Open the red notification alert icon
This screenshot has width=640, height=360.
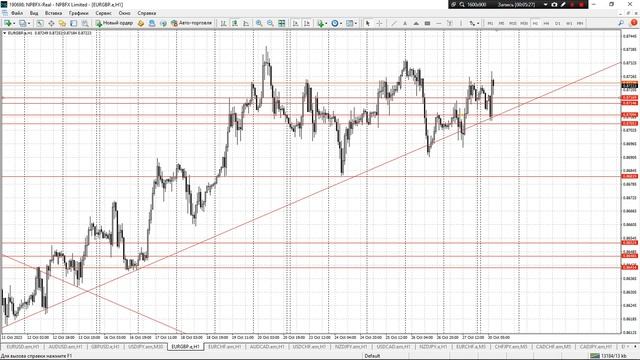[634, 23]
